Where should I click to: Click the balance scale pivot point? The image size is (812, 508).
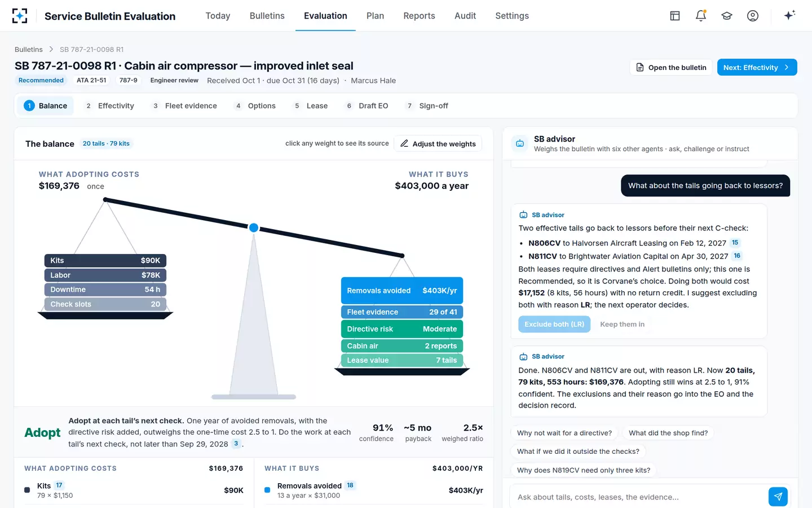(254, 227)
